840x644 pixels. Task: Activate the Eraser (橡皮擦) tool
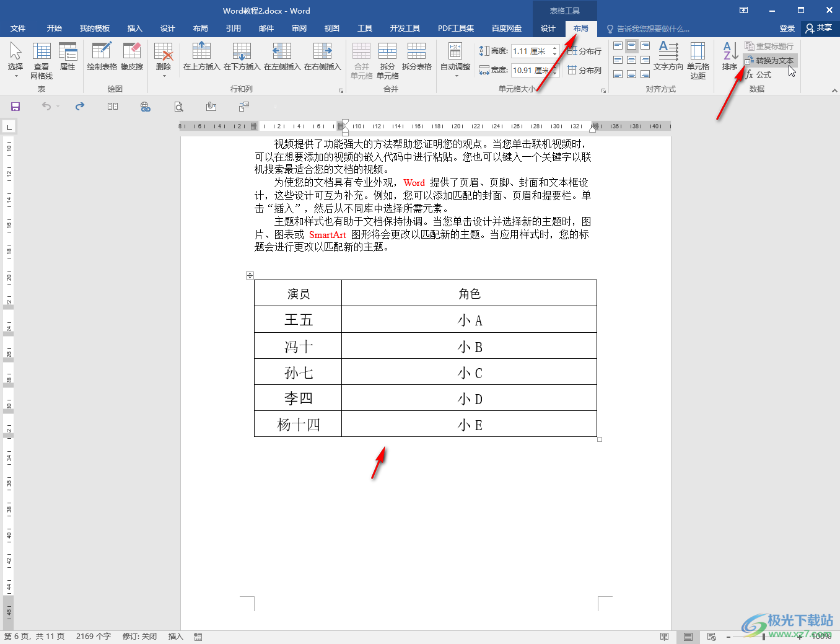tap(132, 57)
